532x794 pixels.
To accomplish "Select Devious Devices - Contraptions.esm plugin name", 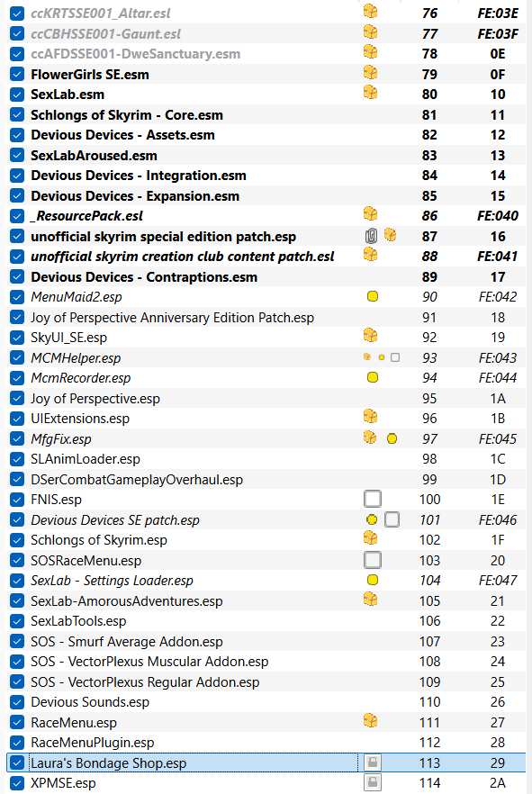I will click(144, 277).
